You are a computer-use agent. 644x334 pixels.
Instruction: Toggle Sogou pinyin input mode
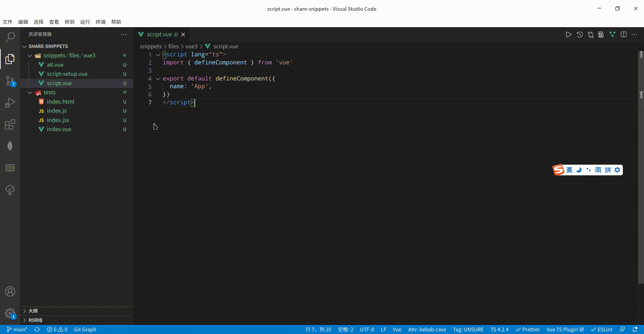[608, 170]
